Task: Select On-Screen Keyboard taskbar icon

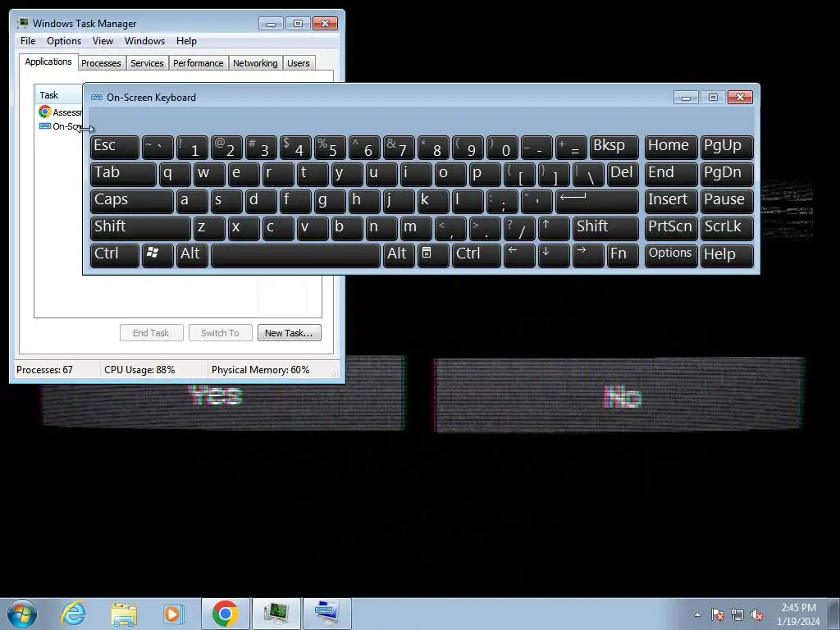Action: tap(327, 614)
